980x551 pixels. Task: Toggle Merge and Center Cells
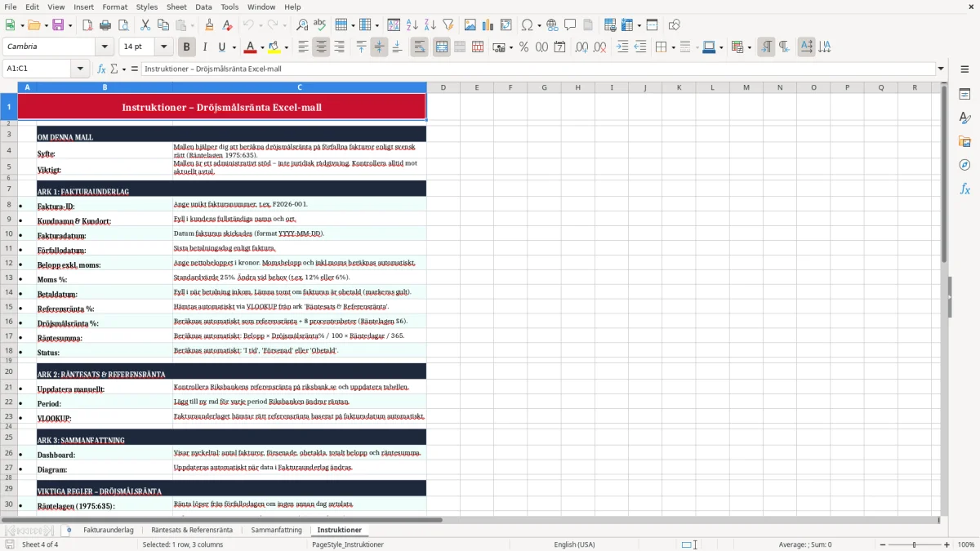[x=442, y=47]
